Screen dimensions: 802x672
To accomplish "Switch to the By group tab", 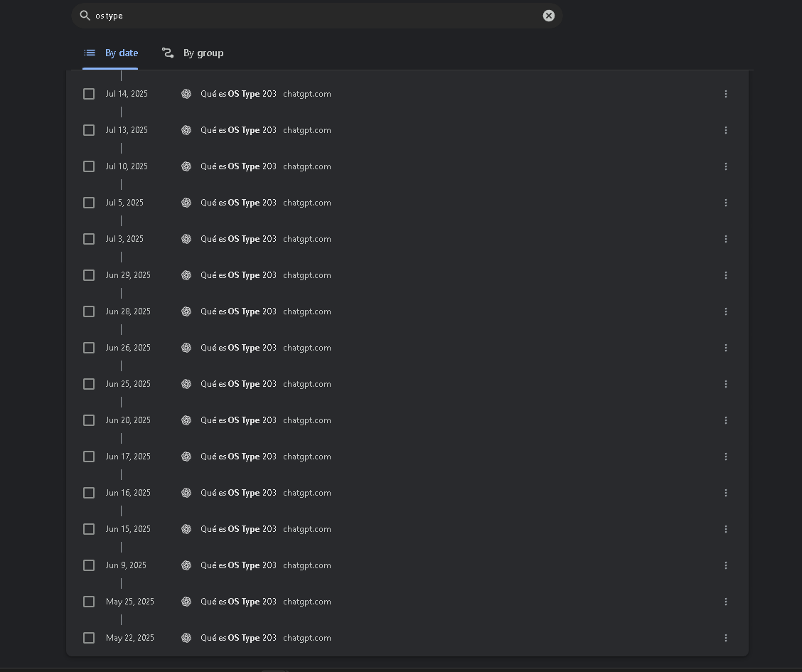I will (193, 53).
